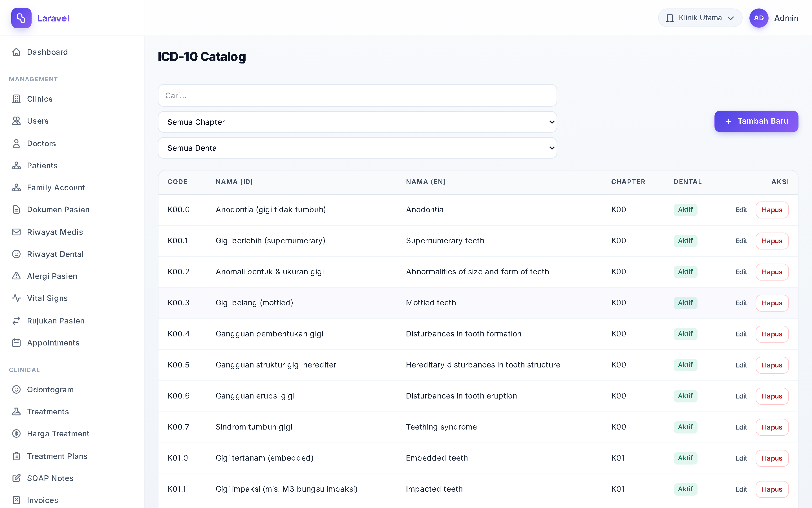
Task: Go to SOAP Notes
Action: [72, 478]
